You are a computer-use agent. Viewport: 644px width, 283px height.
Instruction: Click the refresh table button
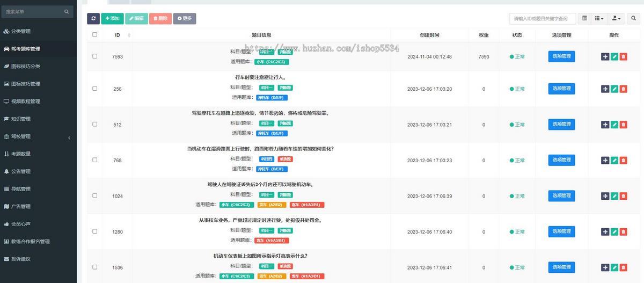(93, 18)
